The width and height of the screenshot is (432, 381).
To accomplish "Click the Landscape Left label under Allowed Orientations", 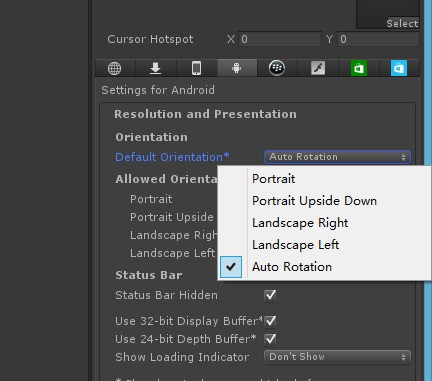I will (x=173, y=253).
